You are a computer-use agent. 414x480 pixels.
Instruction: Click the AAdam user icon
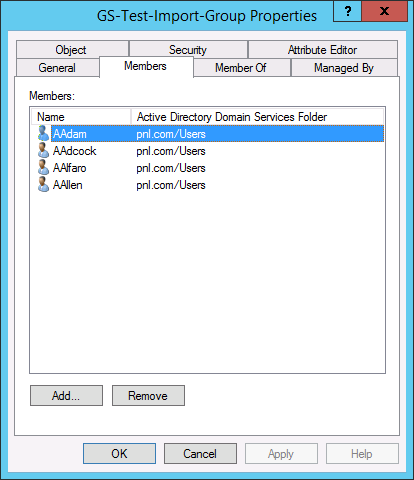pyautogui.click(x=43, y=134)
